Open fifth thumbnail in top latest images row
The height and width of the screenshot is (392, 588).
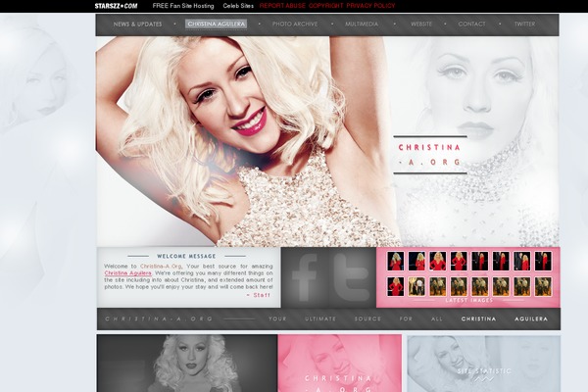[x=479, y=261]
